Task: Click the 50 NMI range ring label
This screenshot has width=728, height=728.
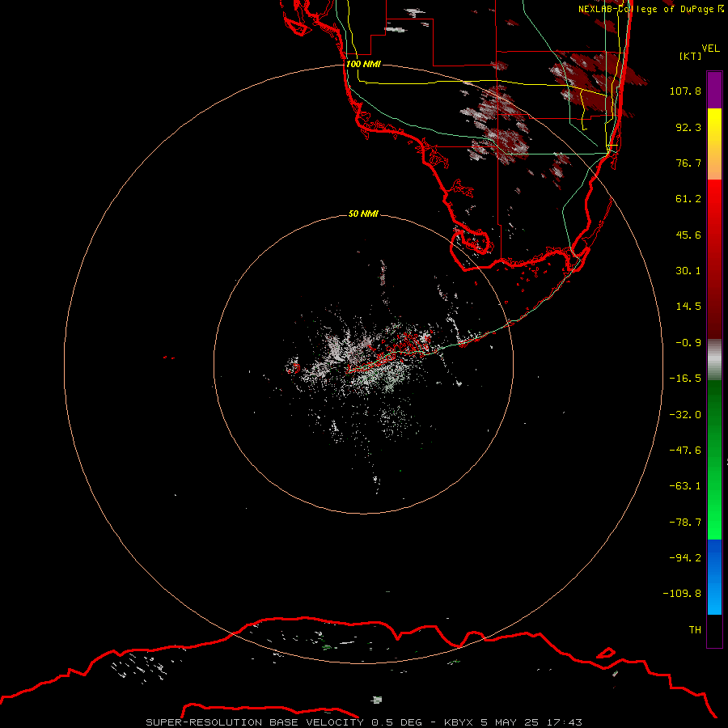Action: [363, 214]
